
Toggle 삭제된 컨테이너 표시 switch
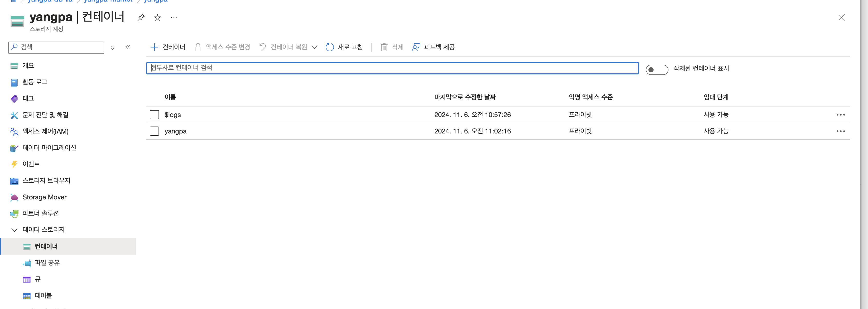(656, 69)
